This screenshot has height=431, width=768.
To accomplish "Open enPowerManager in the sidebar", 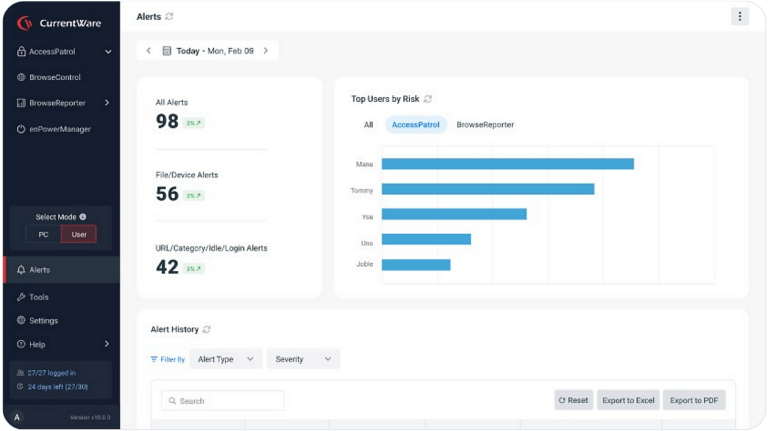I will coord(62,129).
